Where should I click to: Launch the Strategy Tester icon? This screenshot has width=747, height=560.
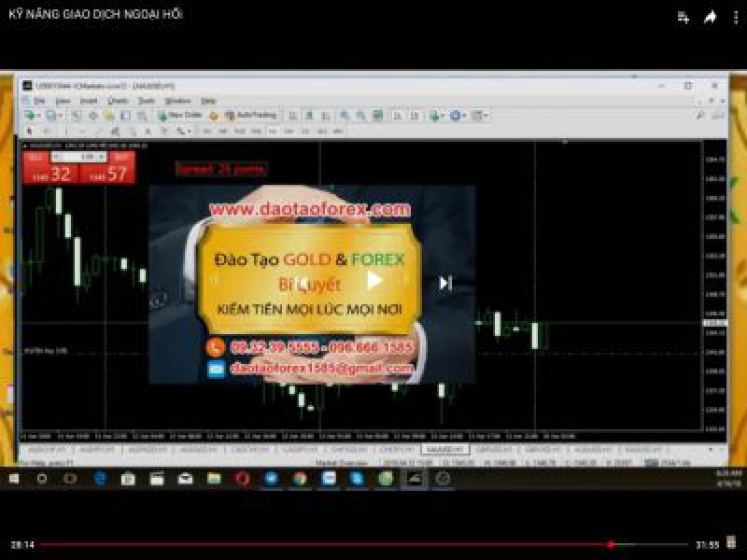(x=142, y=115)
